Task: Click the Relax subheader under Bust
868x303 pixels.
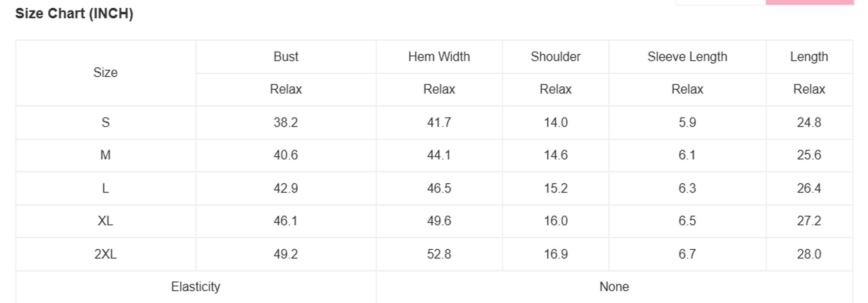Action: (x=286, y=89)
